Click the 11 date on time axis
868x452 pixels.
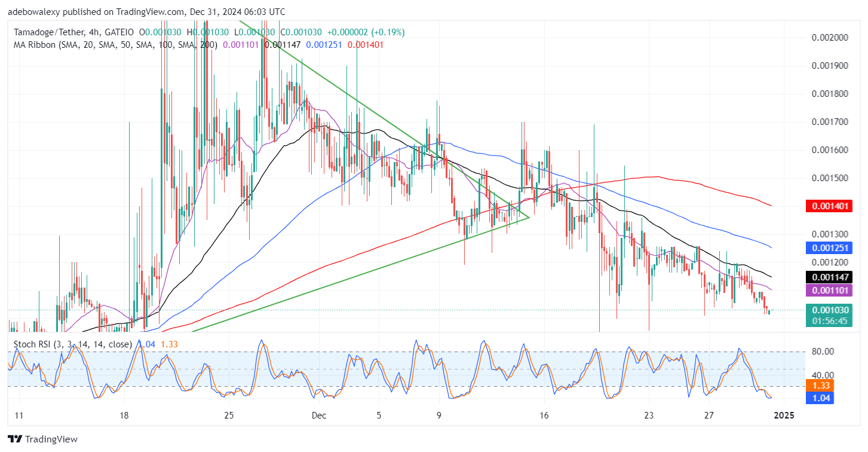(x=19, y=415)
